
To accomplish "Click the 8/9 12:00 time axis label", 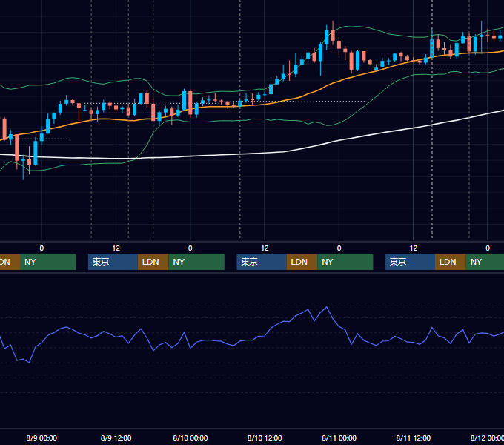I will click(116, 438).
